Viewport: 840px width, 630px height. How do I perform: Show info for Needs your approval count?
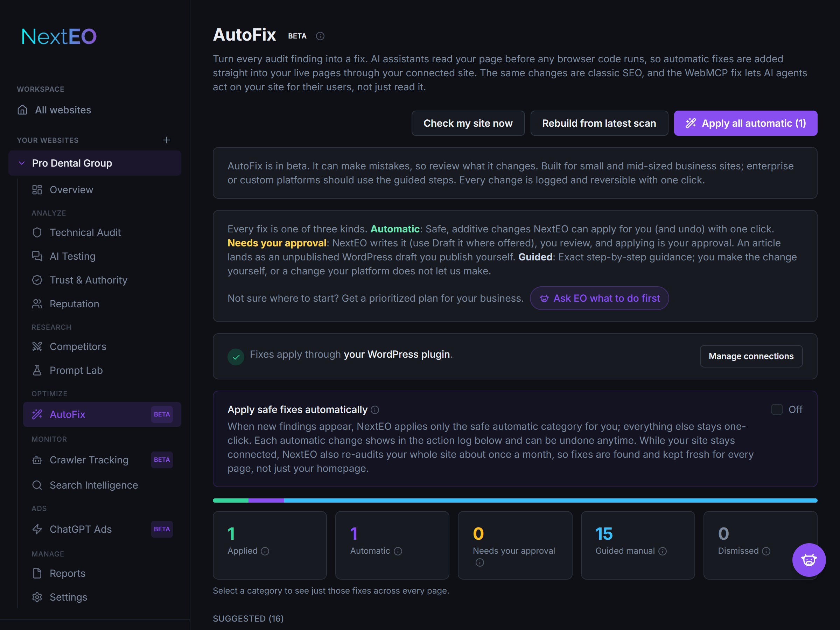pos(479,562)
